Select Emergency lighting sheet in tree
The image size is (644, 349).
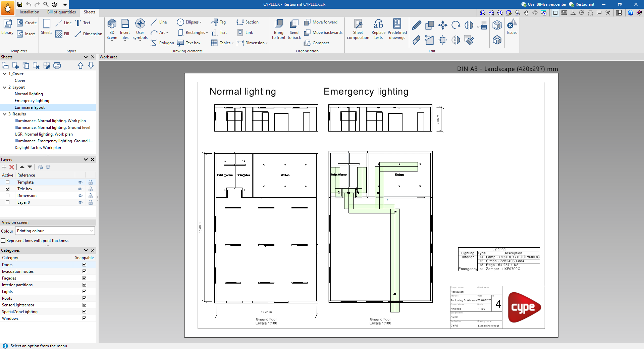click(x=32, y=101)
